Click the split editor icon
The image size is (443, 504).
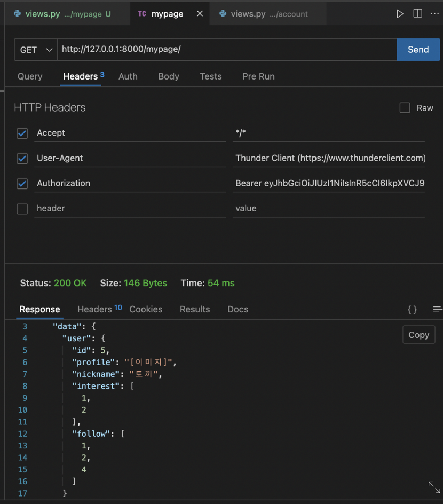[x=417, y=14]
